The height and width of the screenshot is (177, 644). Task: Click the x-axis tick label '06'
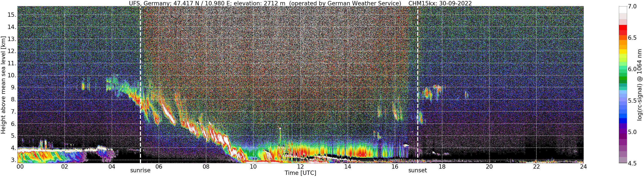pos(159,167)
